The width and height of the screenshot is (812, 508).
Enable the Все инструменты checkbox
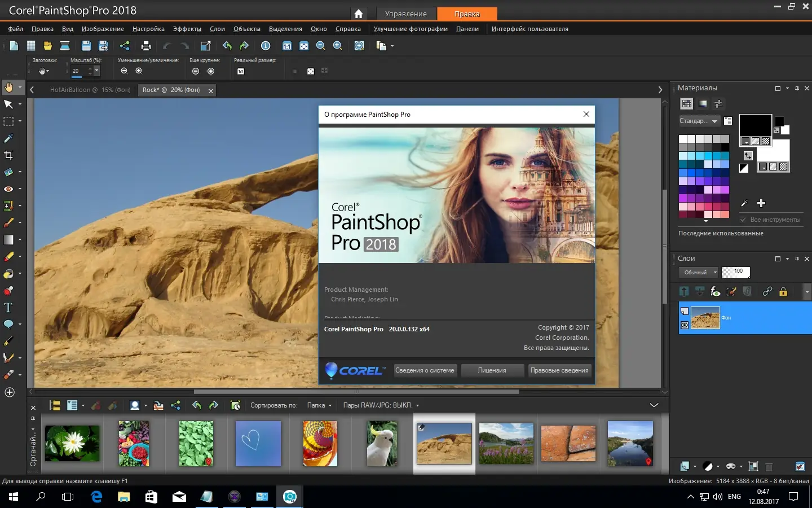tap(743, 220)
